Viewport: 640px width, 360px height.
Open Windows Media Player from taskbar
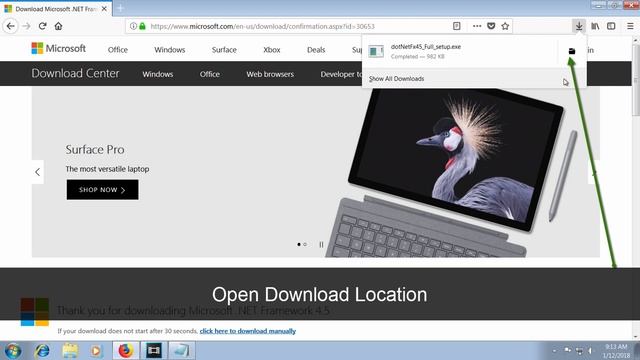(96, 351)
